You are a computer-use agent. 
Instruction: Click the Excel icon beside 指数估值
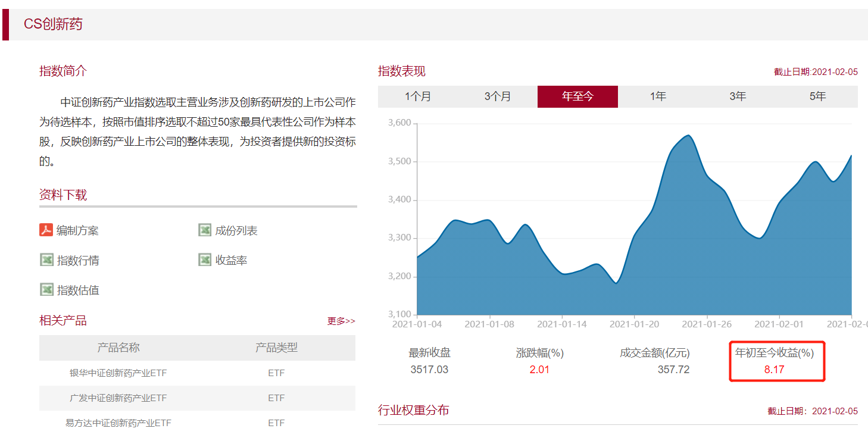point(46,289)
